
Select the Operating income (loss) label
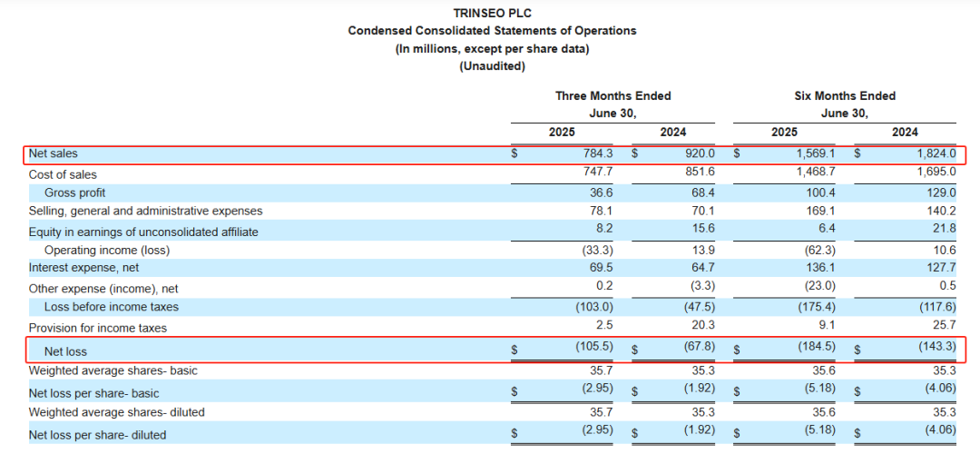click(107, 250)
